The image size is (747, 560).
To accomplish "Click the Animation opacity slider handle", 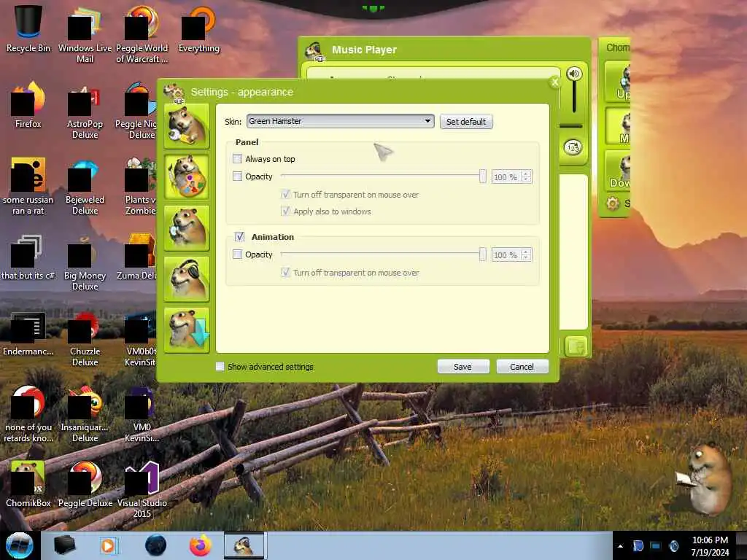I will pyautogui.click(x=483, y=254).
